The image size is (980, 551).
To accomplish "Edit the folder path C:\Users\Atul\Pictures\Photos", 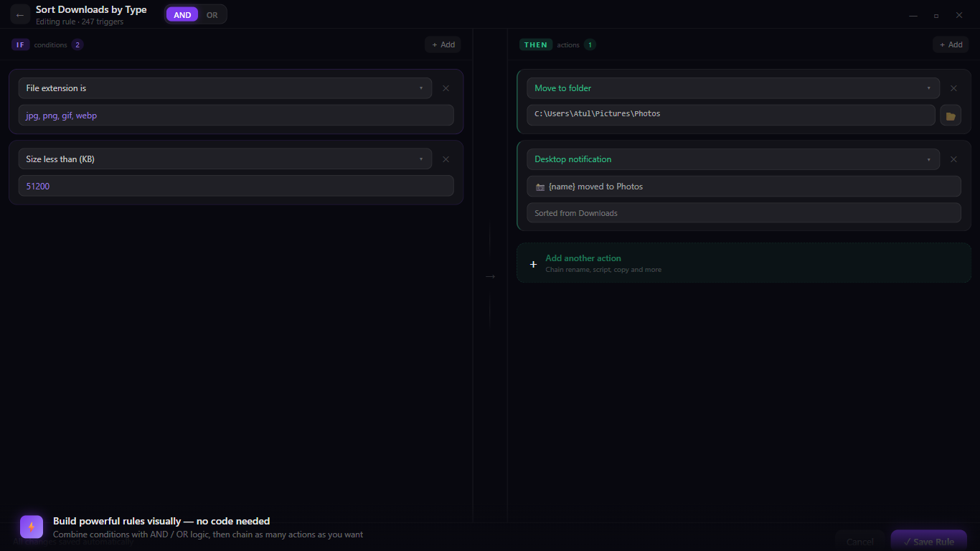I will [x=731, y=115].
